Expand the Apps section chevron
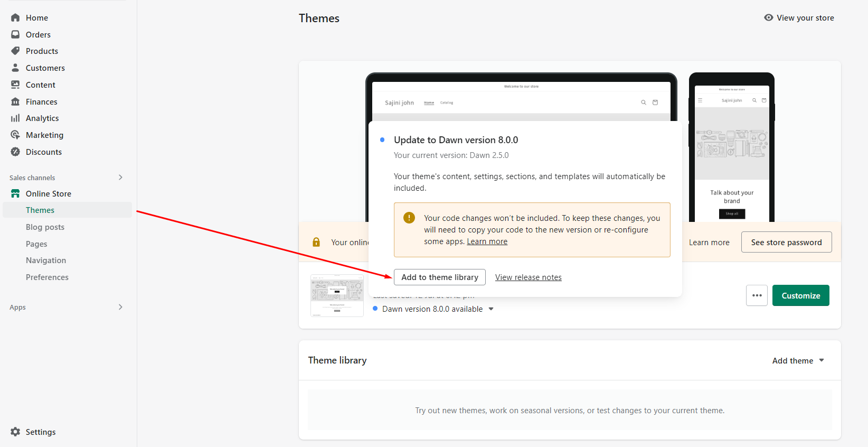Image resolution: width=868 pixels, height=447 pixels. click(x=120, y=307)
